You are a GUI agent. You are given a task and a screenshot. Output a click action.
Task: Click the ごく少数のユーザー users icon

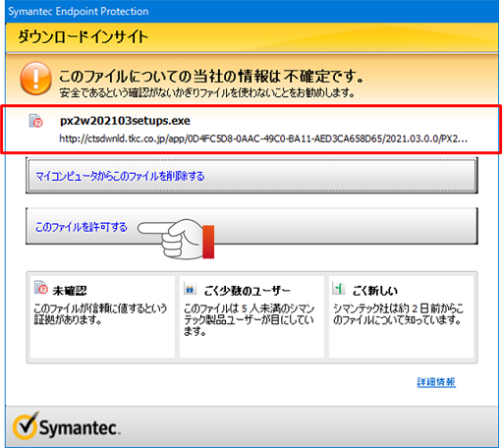191,289
